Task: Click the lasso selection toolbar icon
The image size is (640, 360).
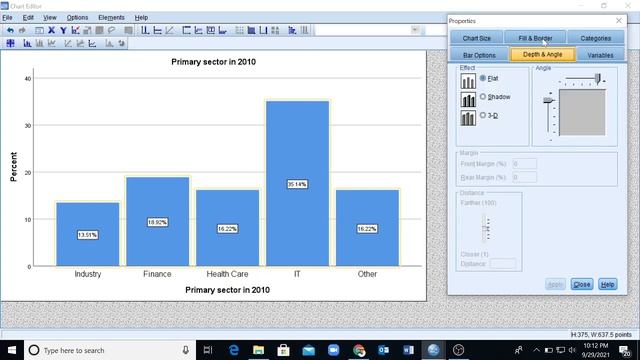Action: pyautogui.click(x=111, y=30)
